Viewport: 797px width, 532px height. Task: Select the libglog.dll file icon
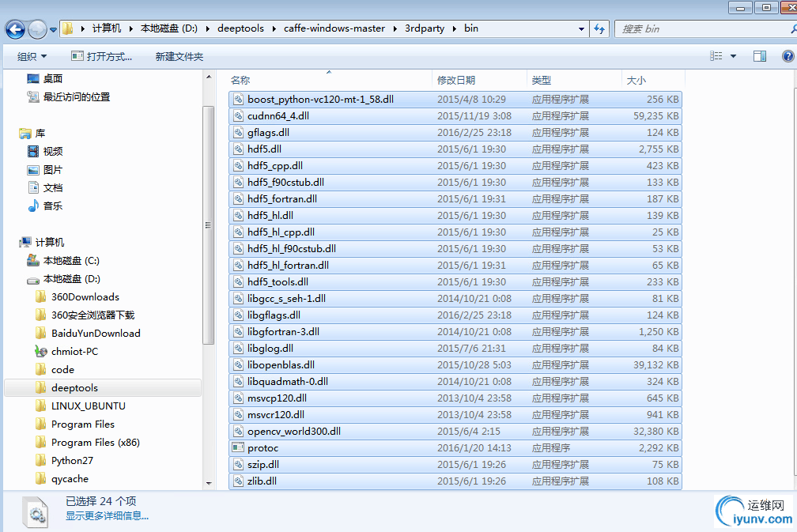coord(238,349)
